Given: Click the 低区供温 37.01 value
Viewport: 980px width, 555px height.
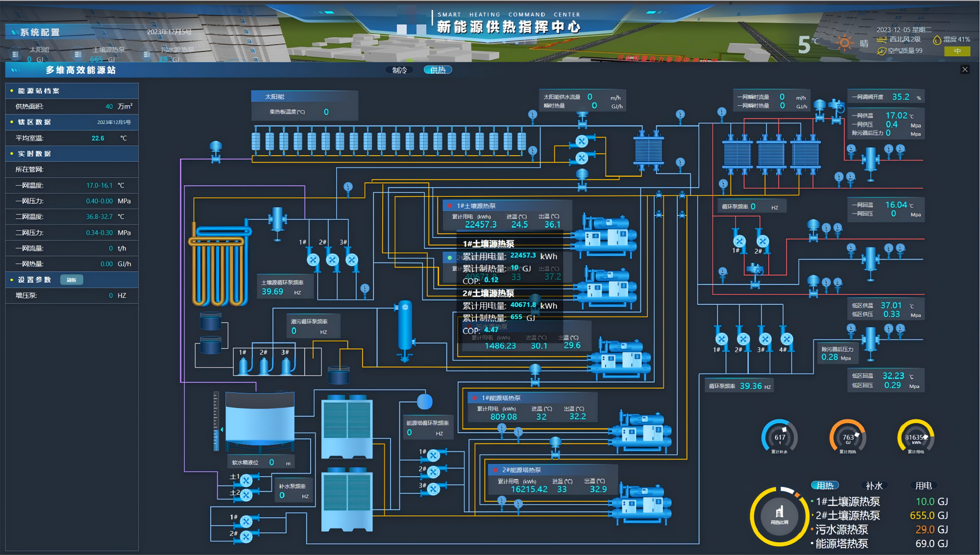Looking at the screenshot, I should click(891, 305).
